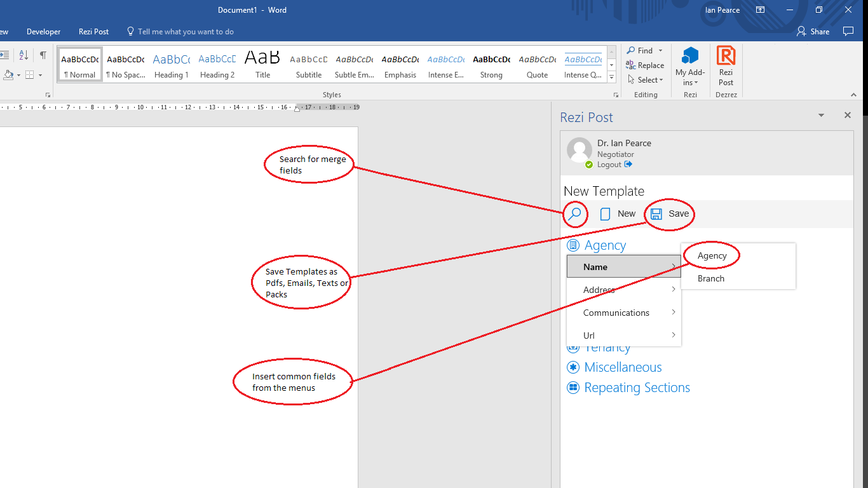Screen dimensions: 868x488
Task: Click the Sort A-Z icon
Action: click(24, 55)
